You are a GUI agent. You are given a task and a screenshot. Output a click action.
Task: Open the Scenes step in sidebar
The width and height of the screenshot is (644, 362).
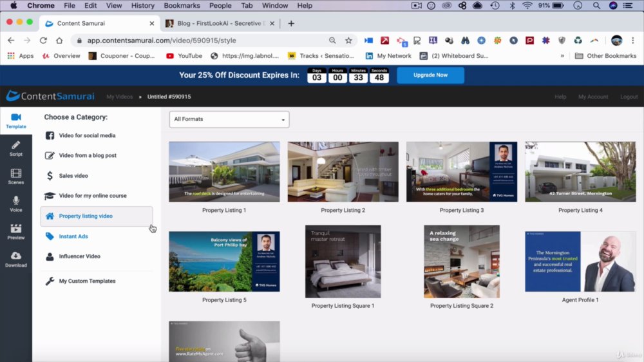16,176
